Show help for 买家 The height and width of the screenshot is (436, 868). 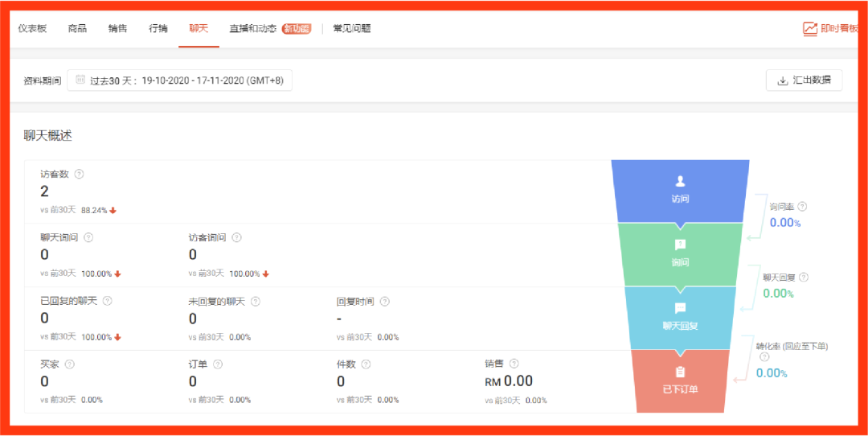(x=70, y=364)
